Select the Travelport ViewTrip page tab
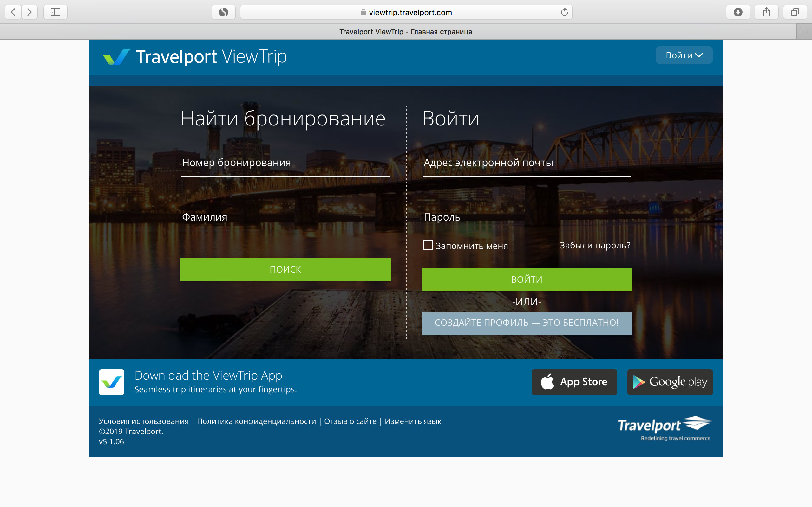Image resolution: width=812 pixels, height=507 pixels. click(405, 32)
